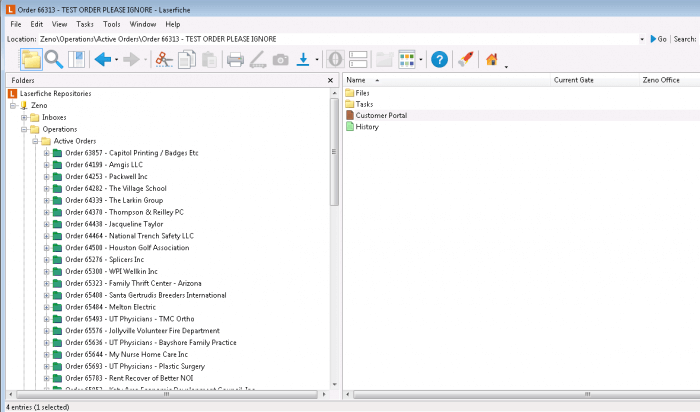700x412 pixels.
Task: Open the import options dropdown arrow
Action: coord(317,60)
